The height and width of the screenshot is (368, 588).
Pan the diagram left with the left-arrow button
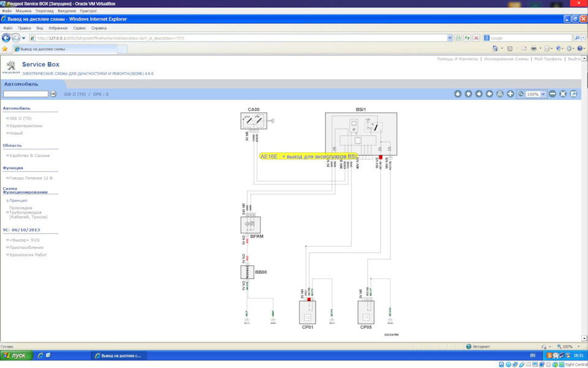pyautogui.click(x=478, y=94)
